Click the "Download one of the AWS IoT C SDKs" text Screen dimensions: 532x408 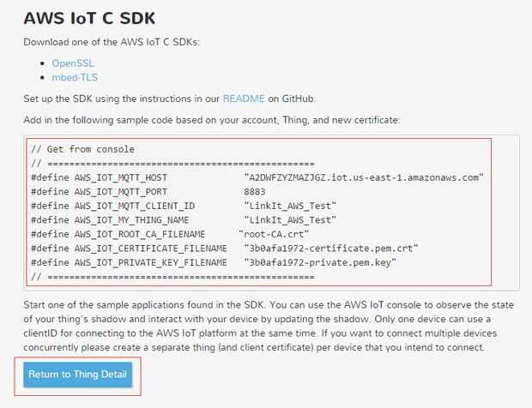[111, 42]
